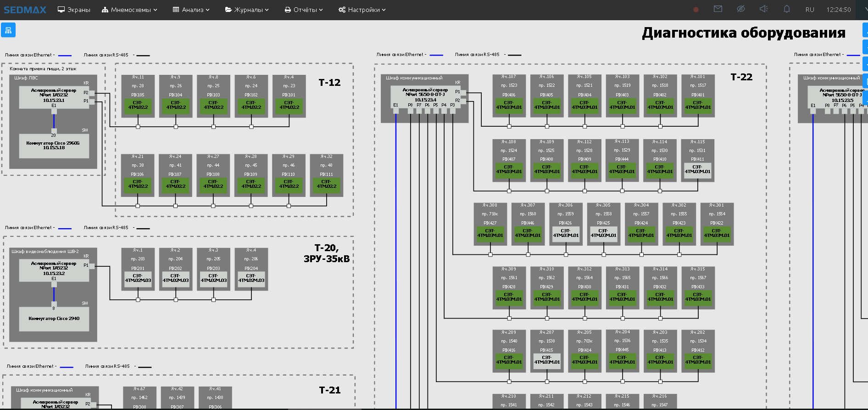Open the mnemonic scheme tree button
The height and width of the screenshot is (410, 868).
(x=8, y=30)
